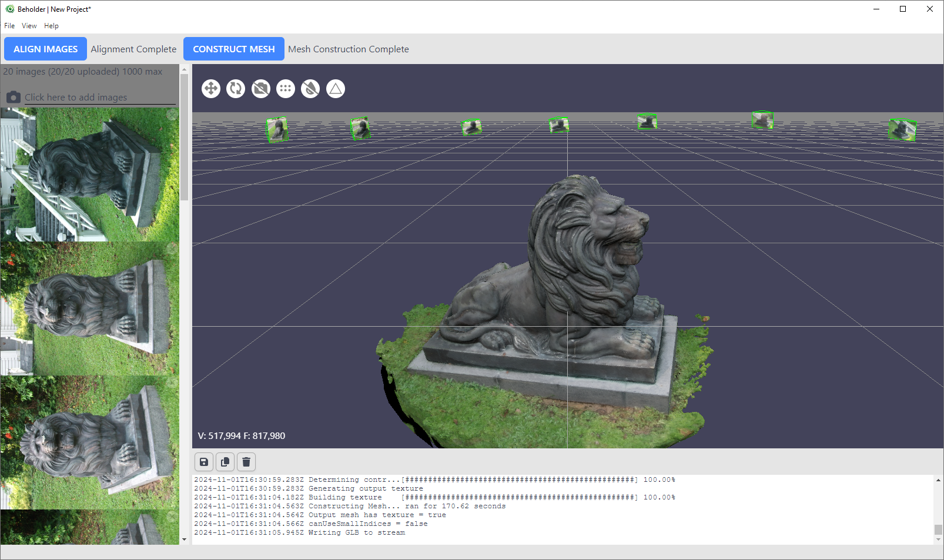Click the 'canUseSmallIndices = false' log line
Viewport: 944px width, 560px height.
[368, 524]
